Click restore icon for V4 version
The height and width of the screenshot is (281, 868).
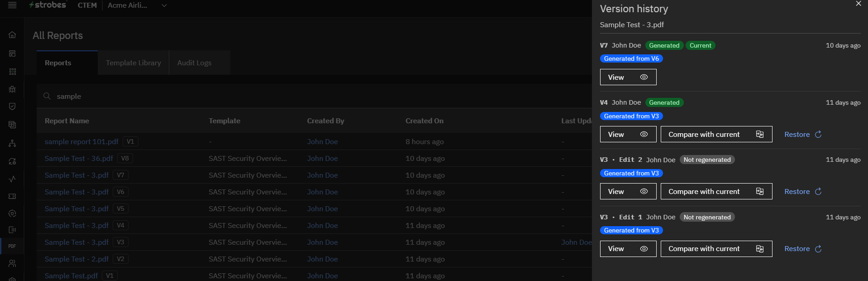[x=818, y=135]
